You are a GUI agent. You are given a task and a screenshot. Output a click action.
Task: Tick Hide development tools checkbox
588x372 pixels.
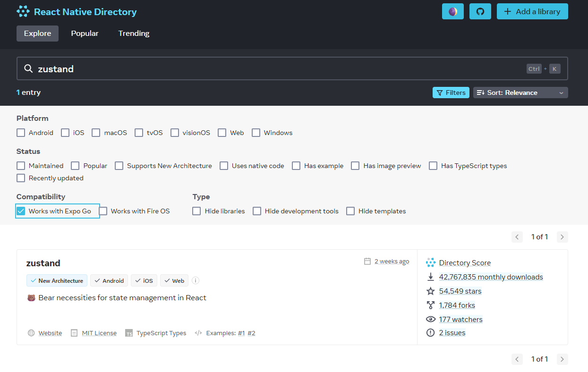coord(257,211)
